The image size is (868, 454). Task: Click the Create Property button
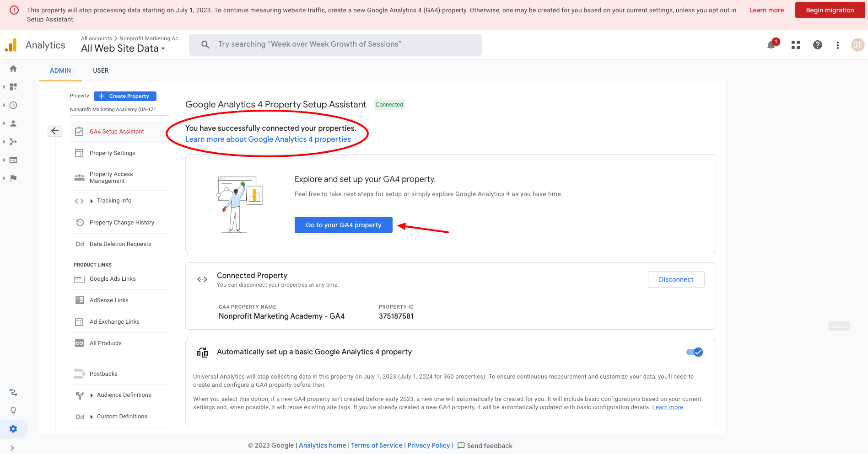(x=125, y=96)
